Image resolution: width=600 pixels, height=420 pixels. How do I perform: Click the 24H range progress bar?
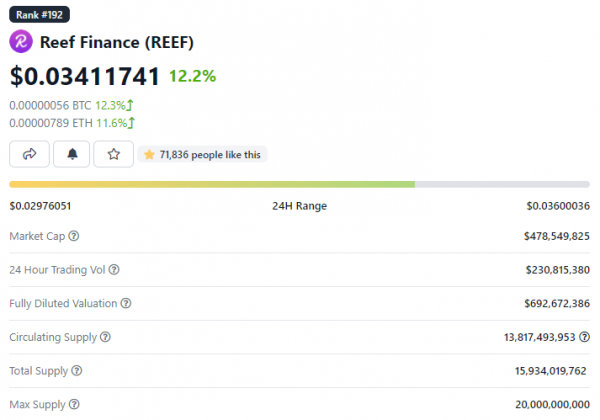(300, 184)
